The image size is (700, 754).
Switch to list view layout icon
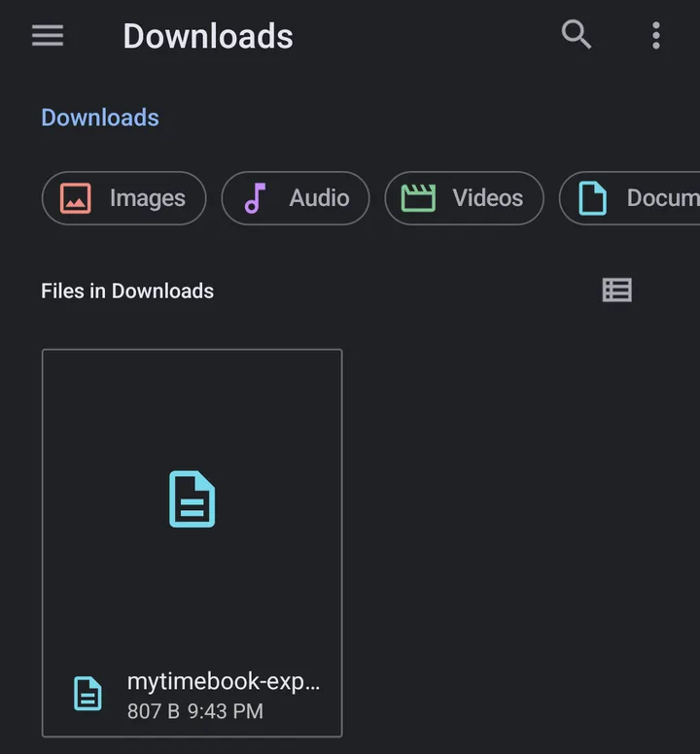(x=616, y=290)
